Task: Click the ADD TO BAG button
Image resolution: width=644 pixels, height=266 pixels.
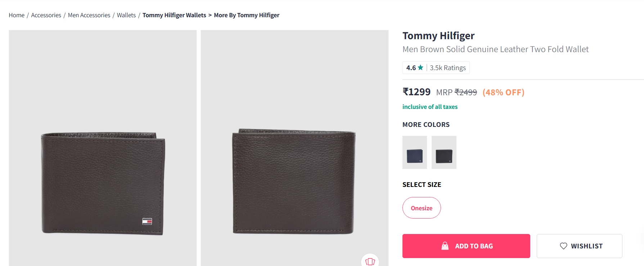Action: click(x=466, y=246)
